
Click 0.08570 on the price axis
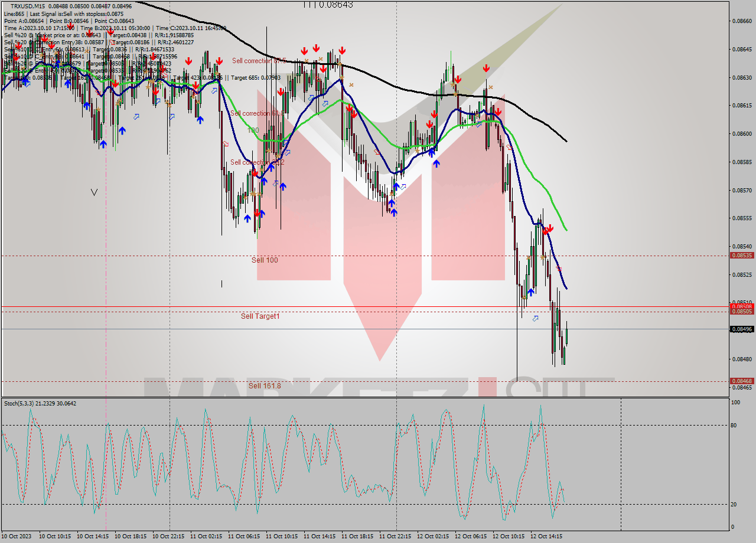tap(742, 190)
